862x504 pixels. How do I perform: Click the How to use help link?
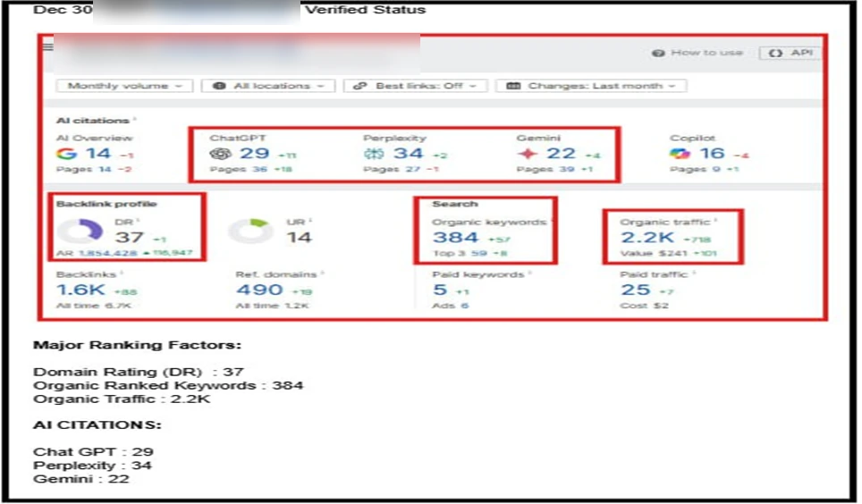coord(697,53)
